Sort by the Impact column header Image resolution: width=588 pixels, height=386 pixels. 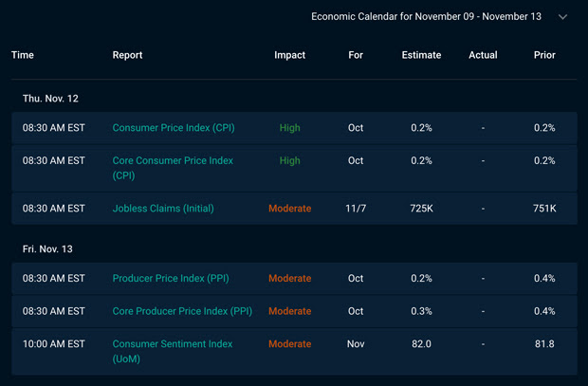point(289,55)
